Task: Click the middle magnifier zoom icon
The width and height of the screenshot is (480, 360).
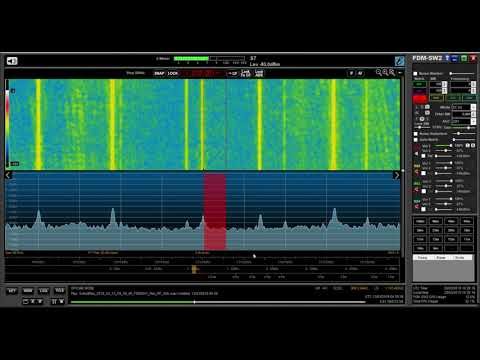Action: tap(385, 72)
